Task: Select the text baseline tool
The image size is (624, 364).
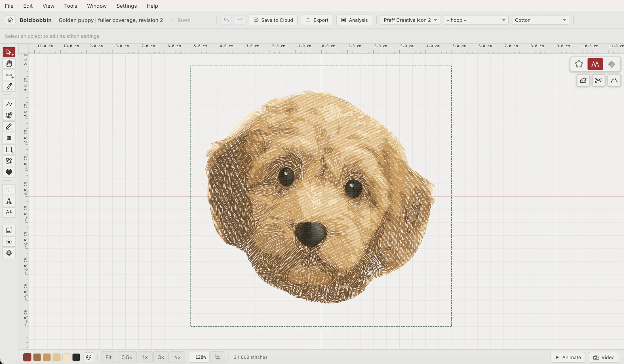Action: [x=9, y=212]
